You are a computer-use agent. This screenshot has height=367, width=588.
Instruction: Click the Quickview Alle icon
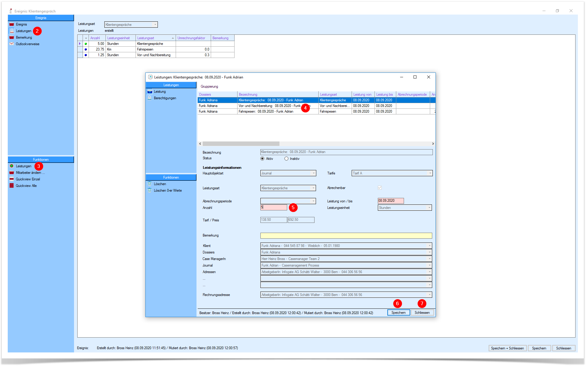[x=12, y=186]
